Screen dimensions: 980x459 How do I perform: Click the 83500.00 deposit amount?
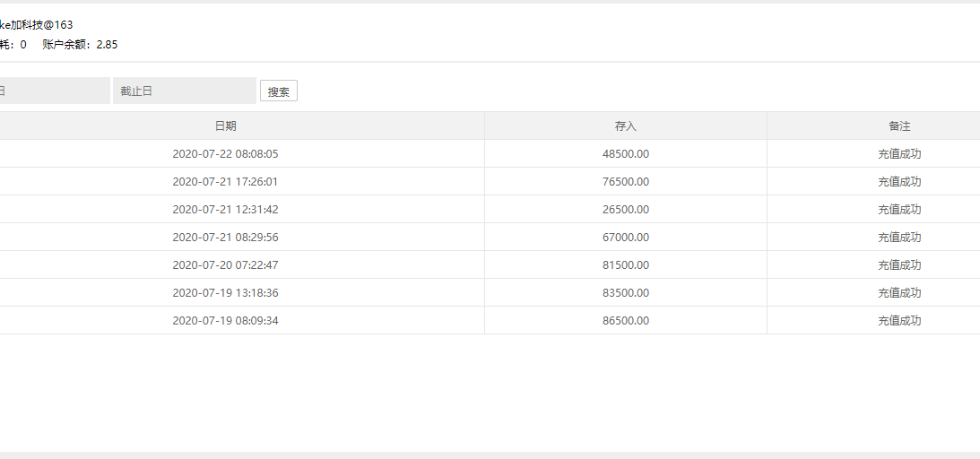point(625,293)
